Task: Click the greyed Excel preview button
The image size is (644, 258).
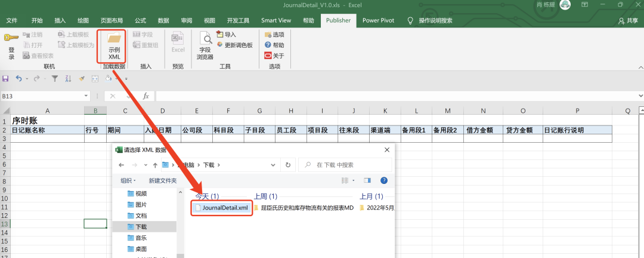Action: pyautogui.click(x=178, y=43)
